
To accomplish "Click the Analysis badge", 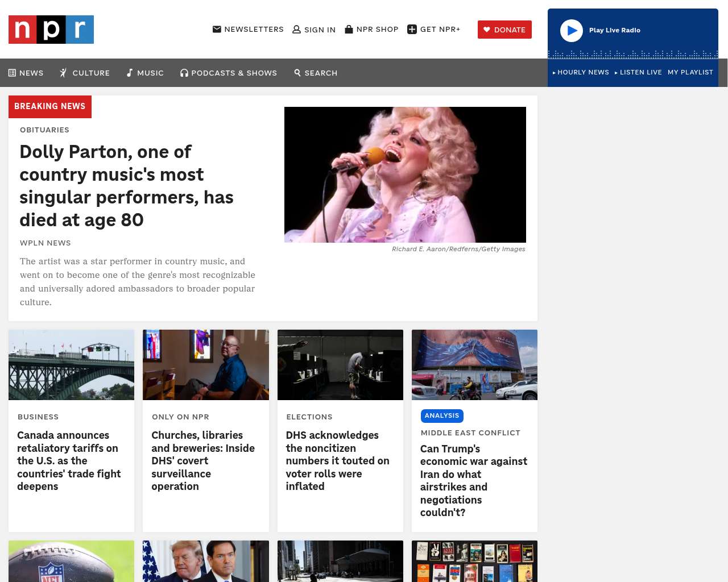I will [442, 415].
